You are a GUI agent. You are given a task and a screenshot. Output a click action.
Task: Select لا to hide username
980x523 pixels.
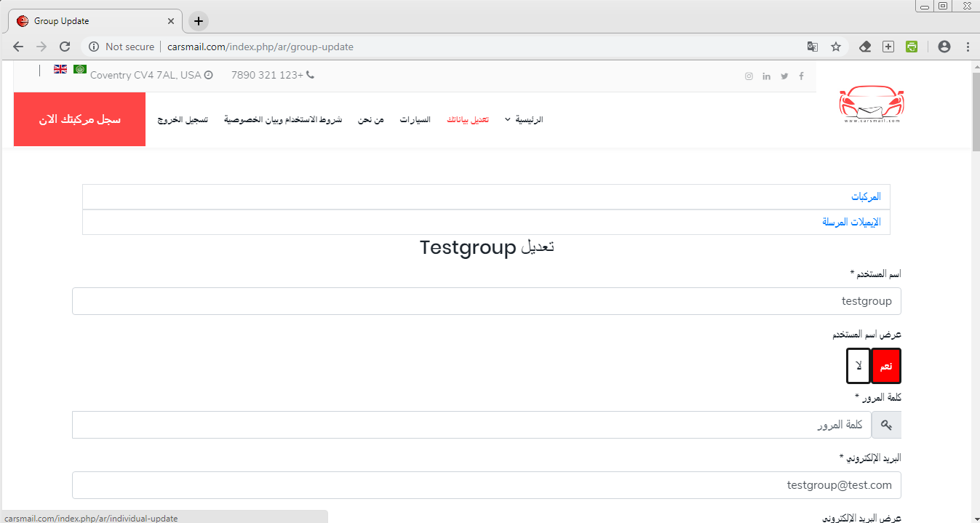[x=859, y=366]
